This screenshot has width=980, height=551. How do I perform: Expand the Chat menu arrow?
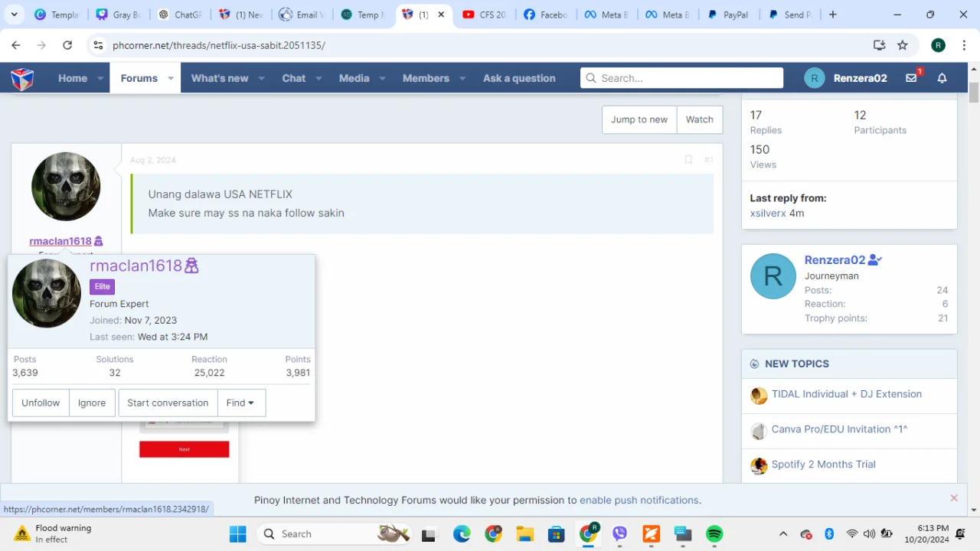[318, 78]
